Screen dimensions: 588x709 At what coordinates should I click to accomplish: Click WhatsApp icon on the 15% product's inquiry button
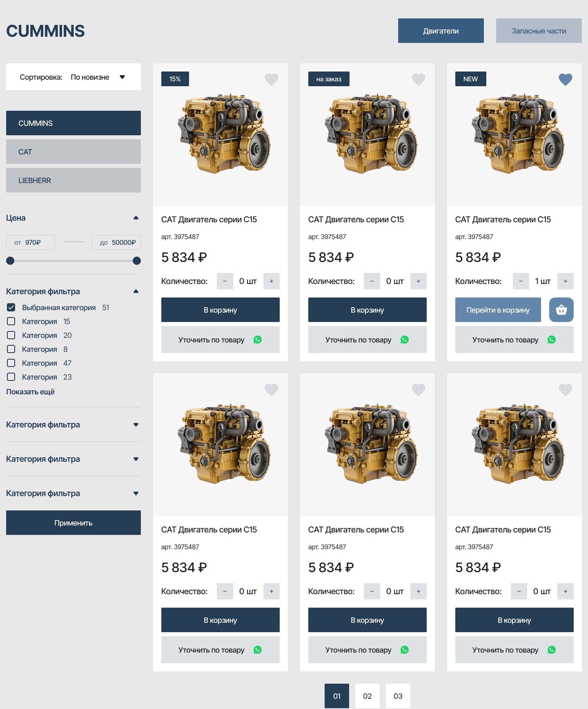tap(258, 340)
